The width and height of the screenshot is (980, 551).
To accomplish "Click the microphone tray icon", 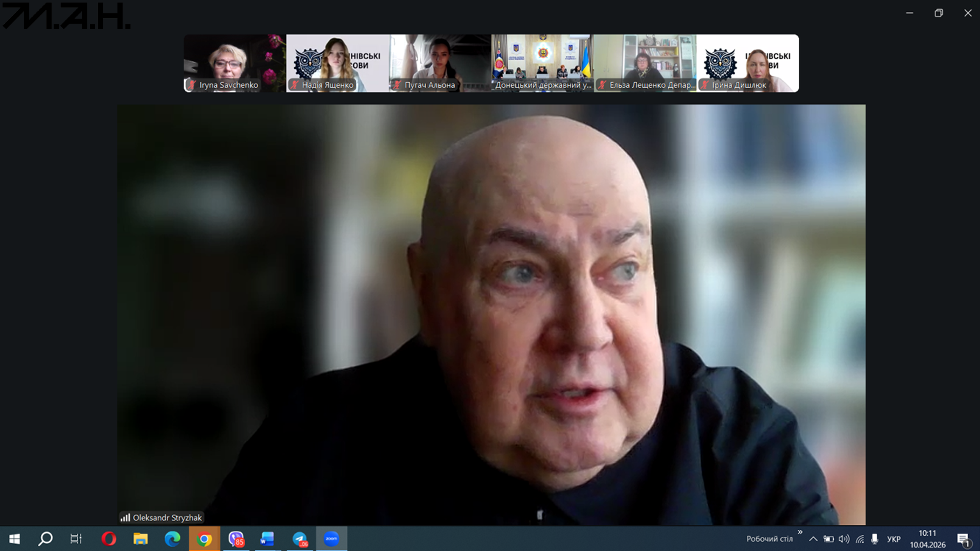I will pyautogui.click(x=874, y=539).
